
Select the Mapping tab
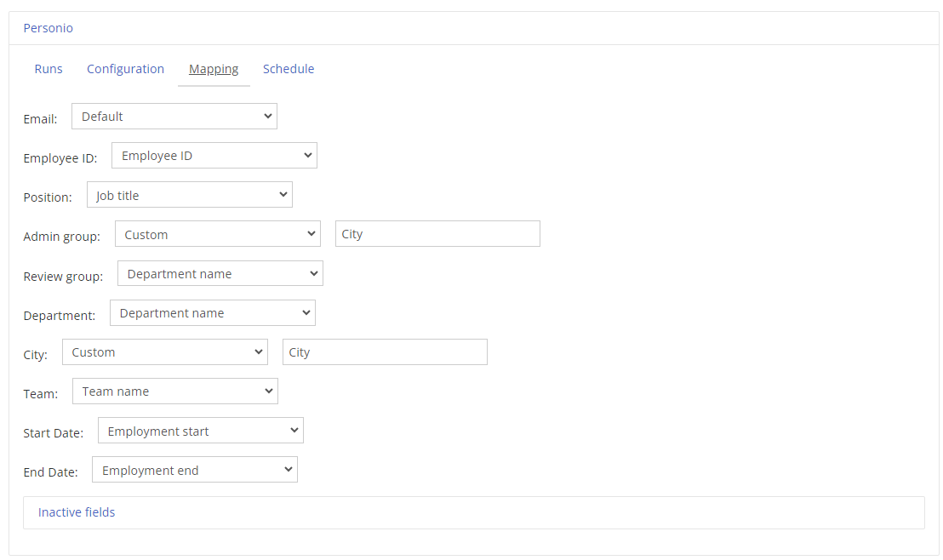(x=214, y=69)
